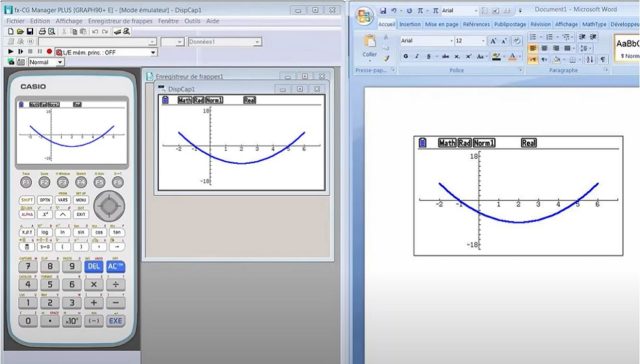Open the Outils menu
640x364 pixels.
[192, 21]
